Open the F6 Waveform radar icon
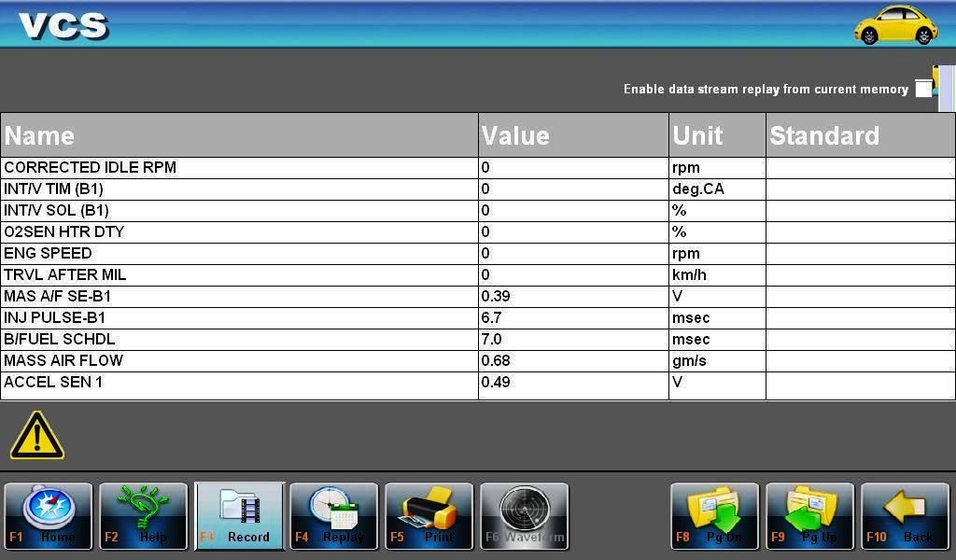 click(x=525, y=516)
